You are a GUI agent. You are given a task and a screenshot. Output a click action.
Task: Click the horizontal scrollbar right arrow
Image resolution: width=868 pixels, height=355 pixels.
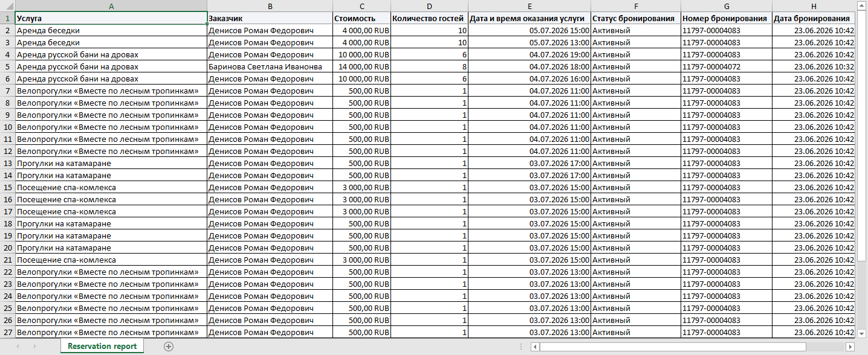click(x=850, y=347)
